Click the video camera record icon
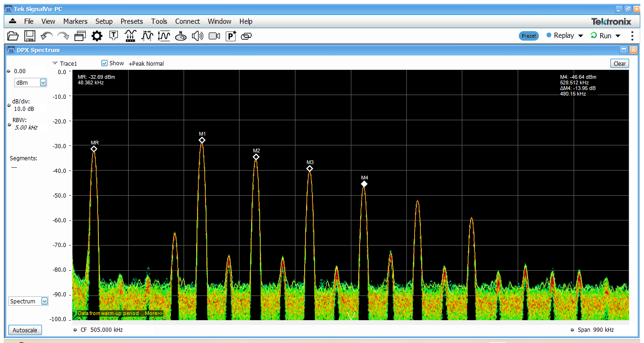Image resolution: width=644 pixels, height=343 pixels. 214,36
